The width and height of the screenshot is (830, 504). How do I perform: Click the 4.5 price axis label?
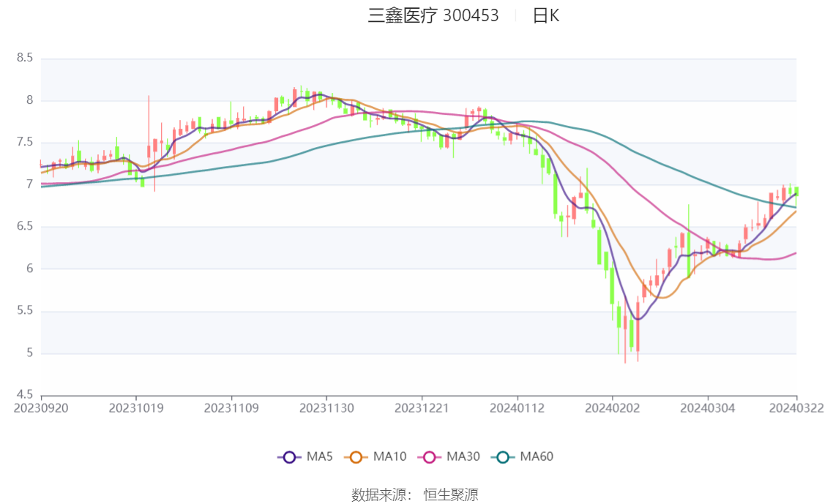25,394
